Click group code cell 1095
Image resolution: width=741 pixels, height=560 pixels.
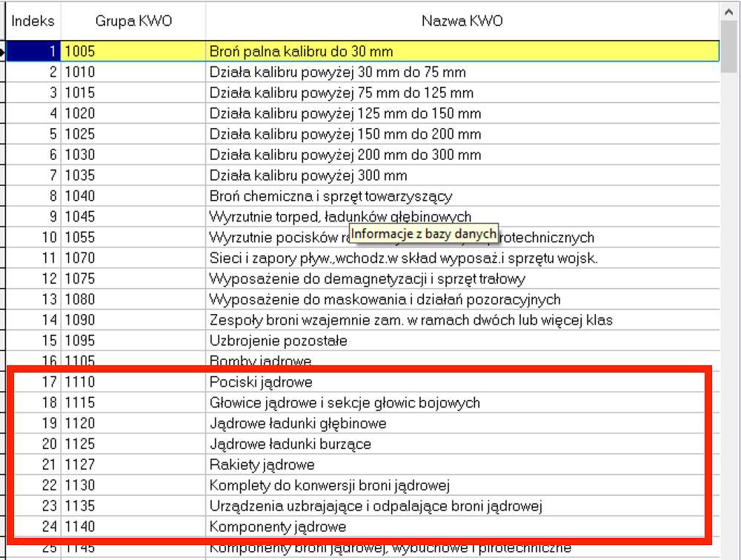click(133, 341)
